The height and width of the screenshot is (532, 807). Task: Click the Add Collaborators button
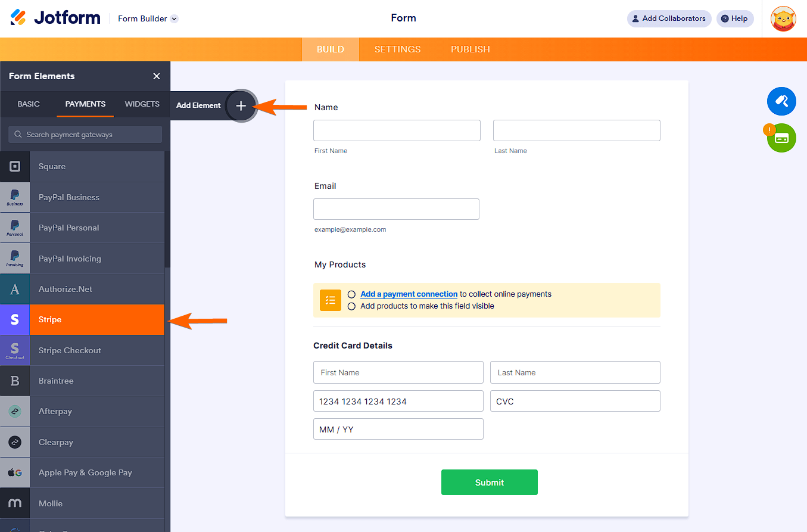(669, 18)
